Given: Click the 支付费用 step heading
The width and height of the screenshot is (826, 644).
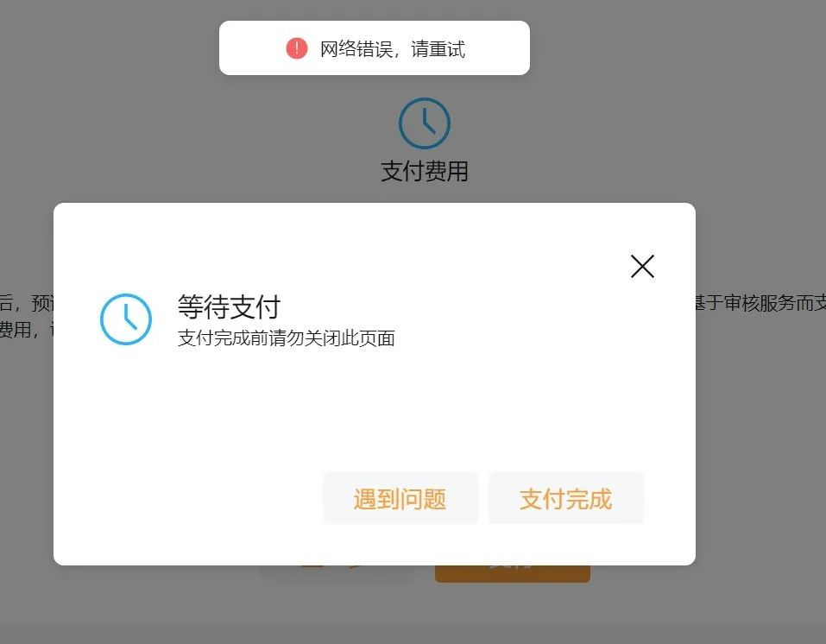Looking at the screenshot, I should 425,172.
